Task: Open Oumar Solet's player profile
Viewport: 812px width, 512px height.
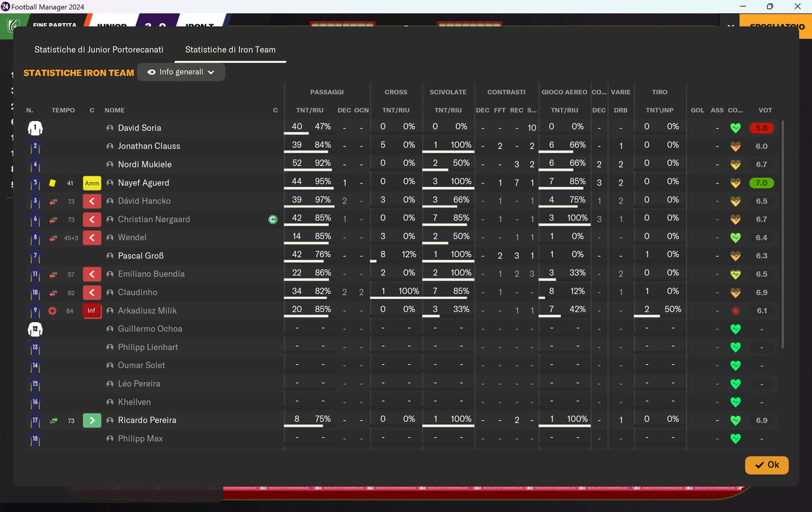Action: [142, 365]
